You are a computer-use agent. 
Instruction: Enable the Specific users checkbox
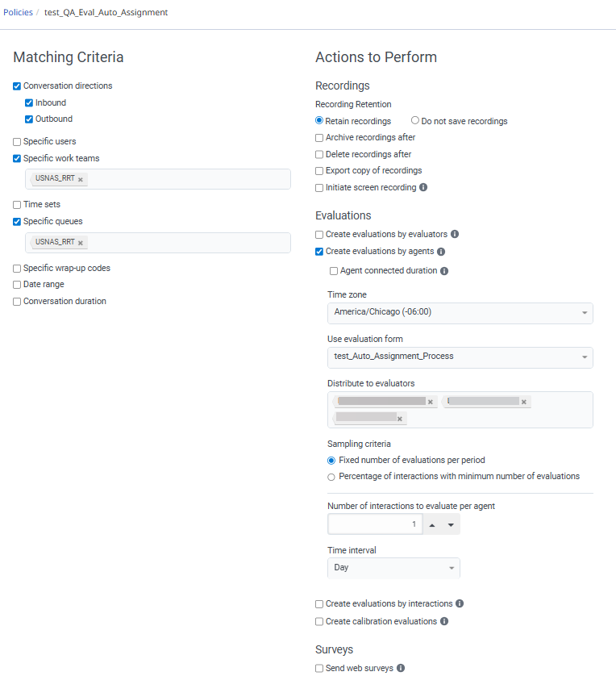point(17,142)
